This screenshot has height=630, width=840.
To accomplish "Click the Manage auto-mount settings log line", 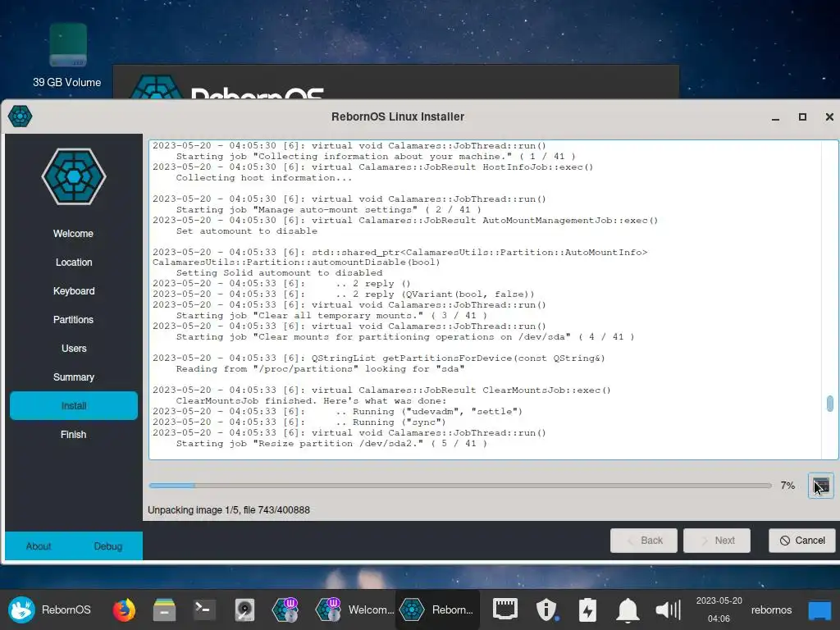I will coord(328,209).
